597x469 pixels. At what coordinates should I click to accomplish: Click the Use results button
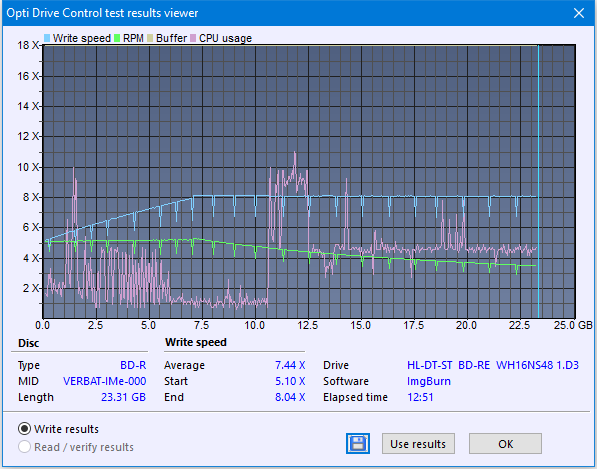tap(418, 443)
